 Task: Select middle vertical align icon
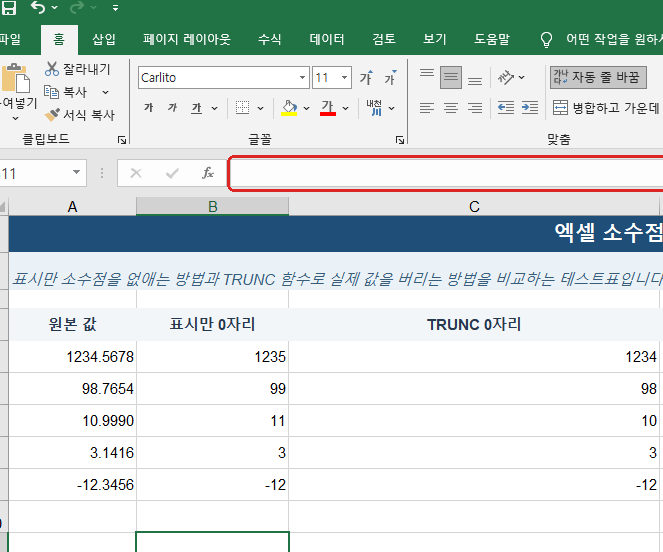coord(451,77)
